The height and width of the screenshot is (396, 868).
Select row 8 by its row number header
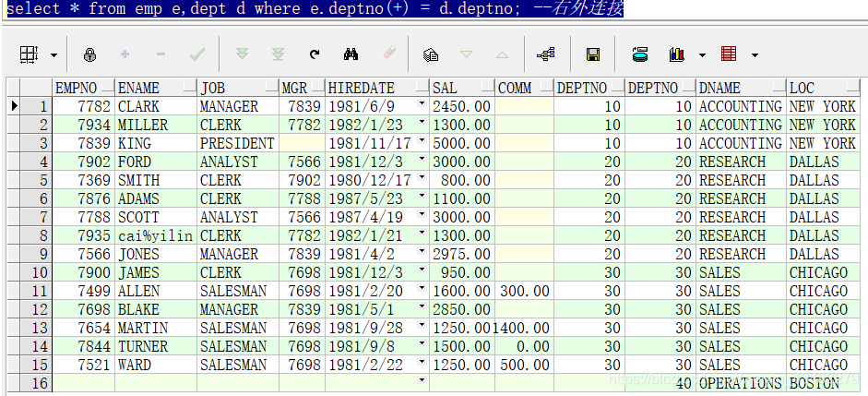point(37,235)
